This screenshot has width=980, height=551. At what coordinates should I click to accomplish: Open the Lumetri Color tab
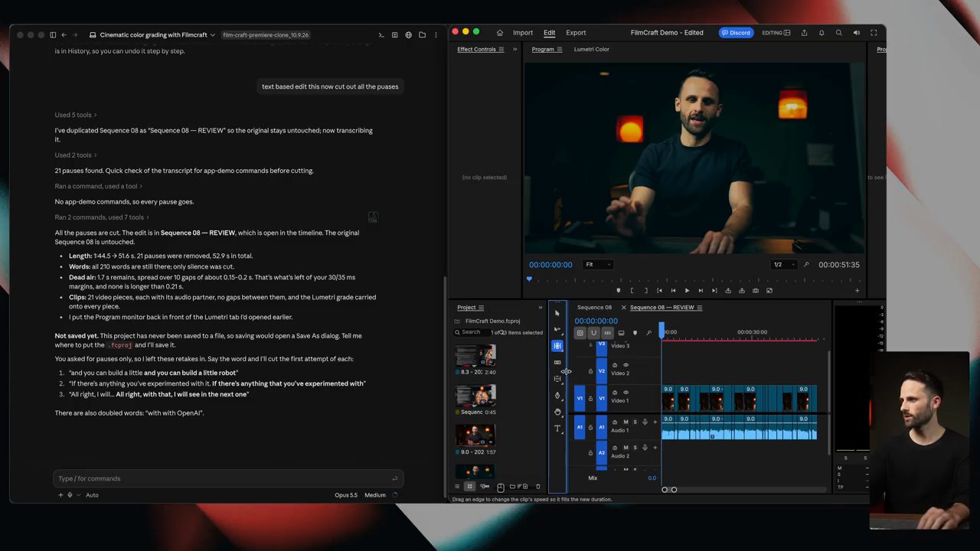click(x=592, y=50)
